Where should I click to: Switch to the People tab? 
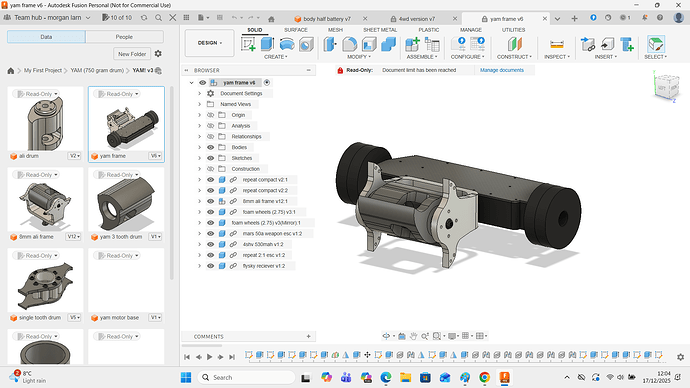click(x=124, y=37)
